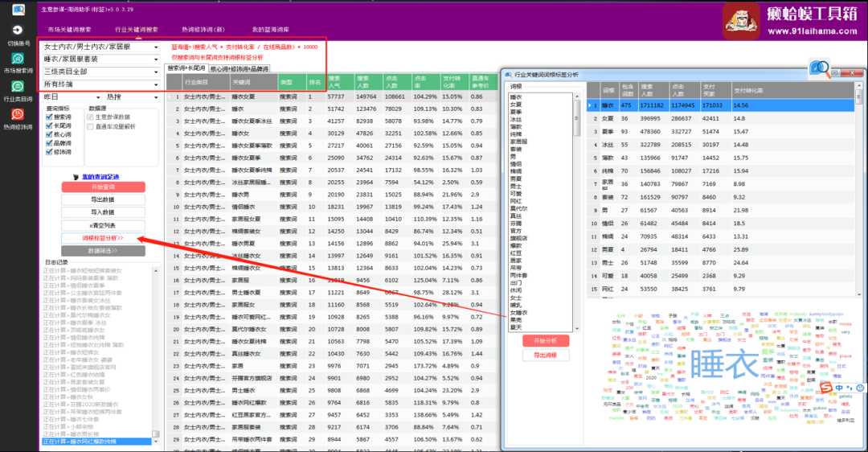Click the large 睡衣 word in the word cloud
The height and width of the screenshot is (452, 868).
coord(724,364)
